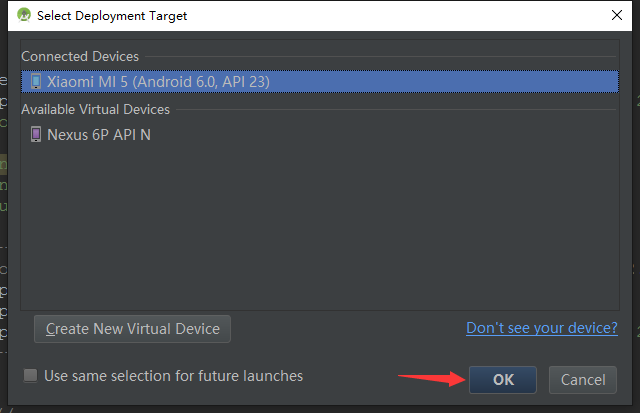
Task: Click the red arrow pointing at OK
Action: [430, 378]
